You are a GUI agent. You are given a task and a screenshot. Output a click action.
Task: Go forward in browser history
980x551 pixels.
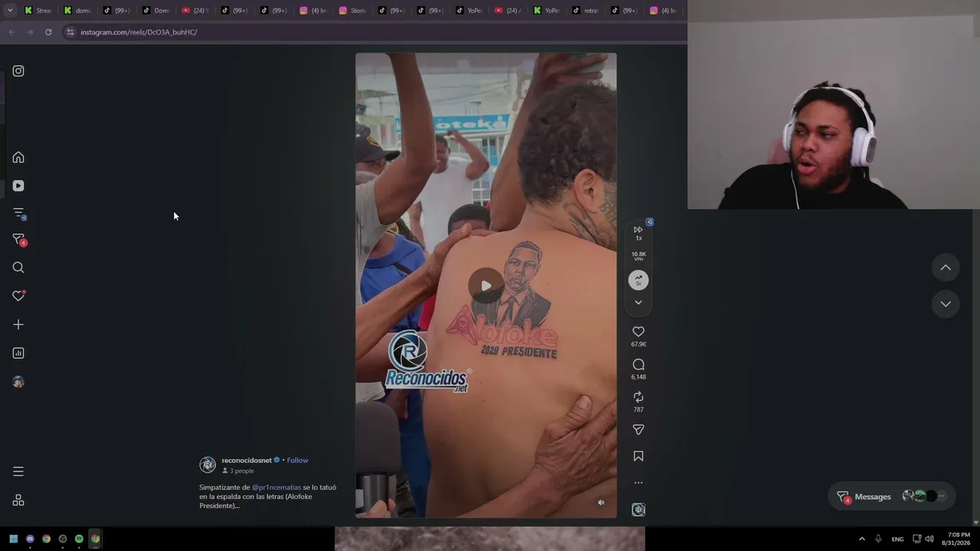30,32
